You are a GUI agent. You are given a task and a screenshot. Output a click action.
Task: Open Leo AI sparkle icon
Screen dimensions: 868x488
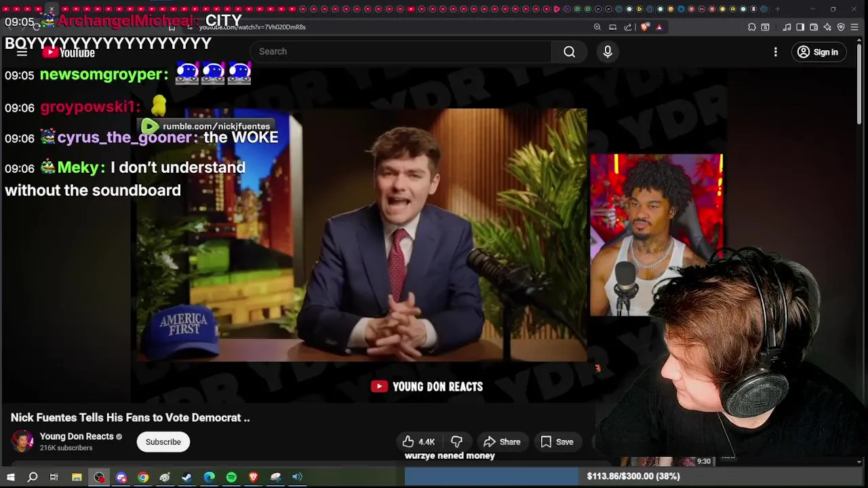827,27
